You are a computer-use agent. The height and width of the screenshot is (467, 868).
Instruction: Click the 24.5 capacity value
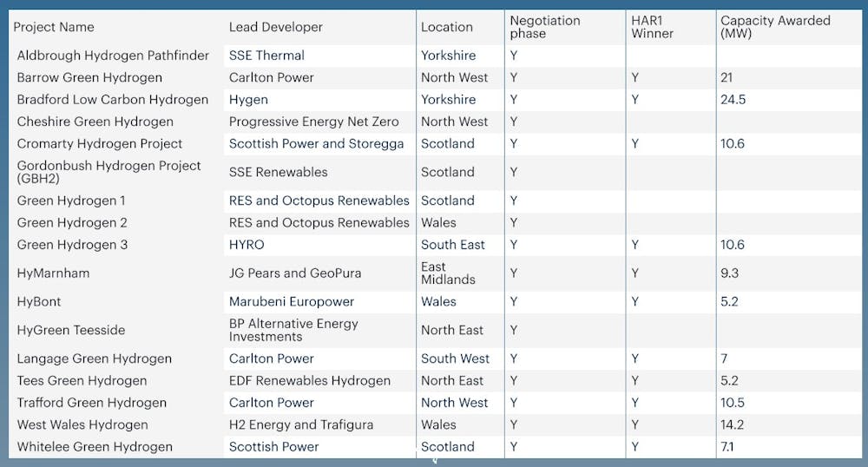733,100
